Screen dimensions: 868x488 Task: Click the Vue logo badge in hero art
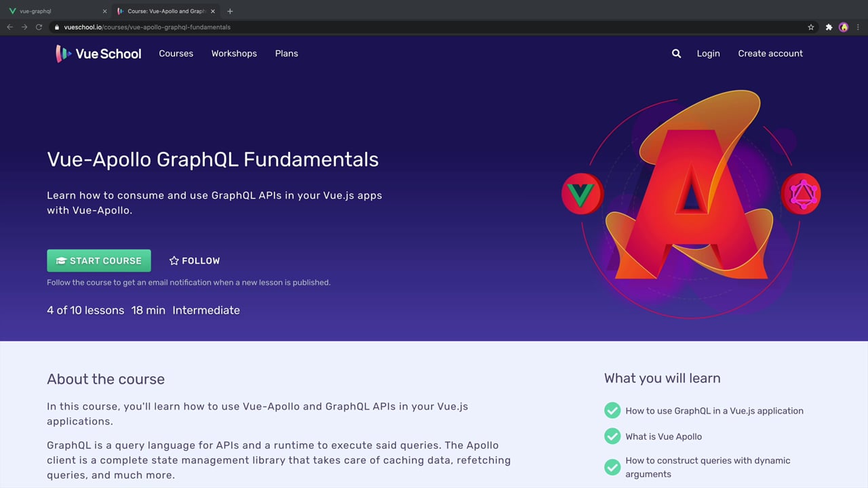581,194
